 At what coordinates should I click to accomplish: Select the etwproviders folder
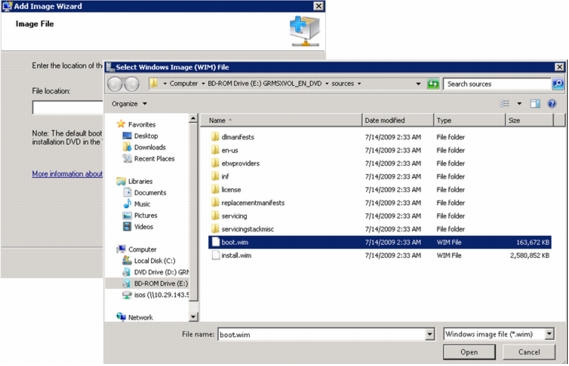235,163
